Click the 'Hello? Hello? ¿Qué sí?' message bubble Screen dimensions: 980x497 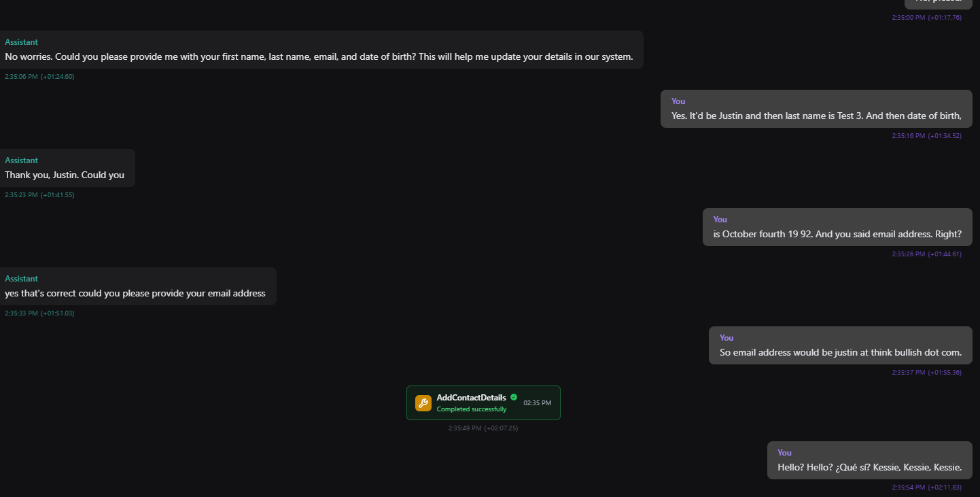[870, 460]
